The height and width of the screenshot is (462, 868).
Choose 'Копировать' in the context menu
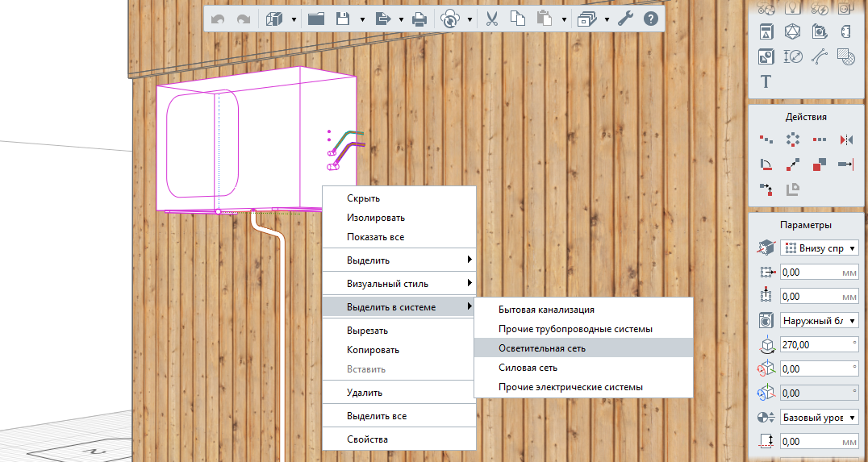click(399, 350)
